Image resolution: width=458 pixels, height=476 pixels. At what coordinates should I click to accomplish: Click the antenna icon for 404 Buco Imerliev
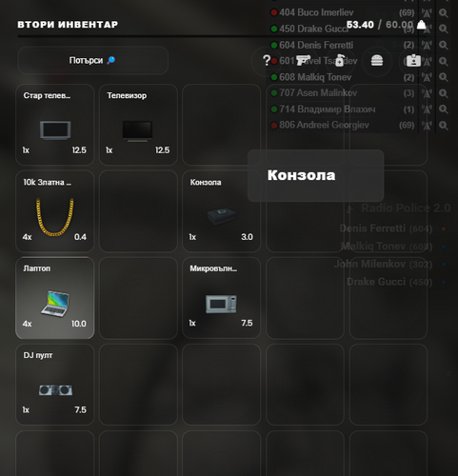pyautogui.click(x=427, y=13)
